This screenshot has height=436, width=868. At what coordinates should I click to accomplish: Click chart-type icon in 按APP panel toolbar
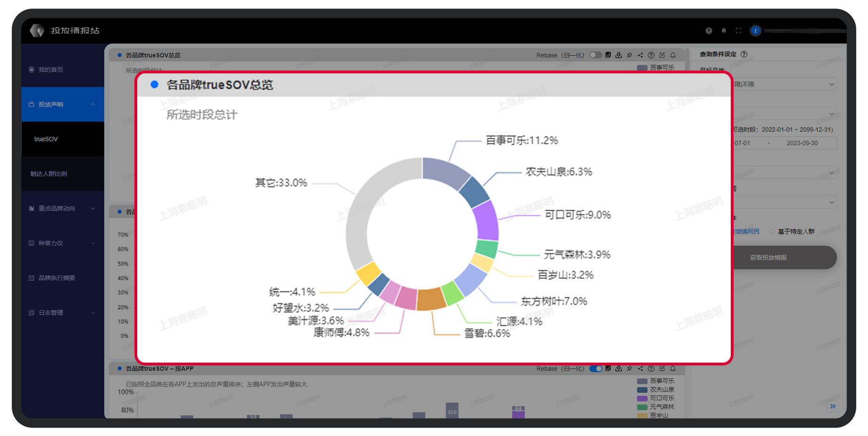click(x=608, y=368)
